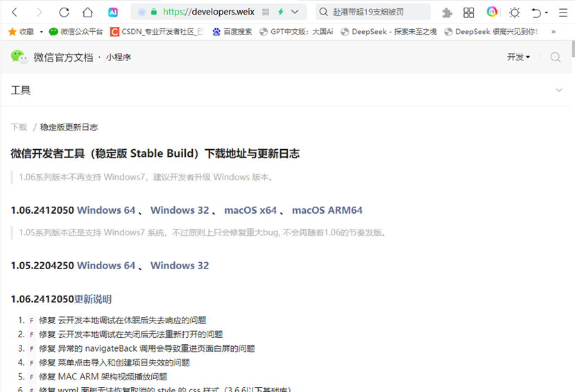575x392 pixels.
Task: Open the GPT中文版 bookmark
Action: click(296, 32)
